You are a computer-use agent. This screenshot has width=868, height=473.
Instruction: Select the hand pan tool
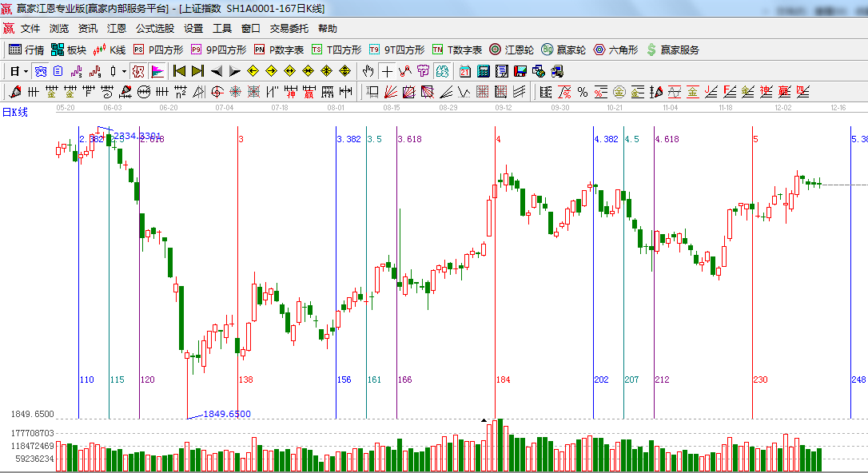point(368,71)
